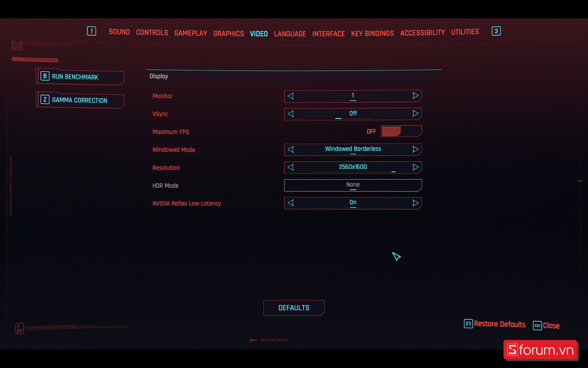588x368 pixels.
Task: Click the VSync value showing Off
Action: pos(353,114)
